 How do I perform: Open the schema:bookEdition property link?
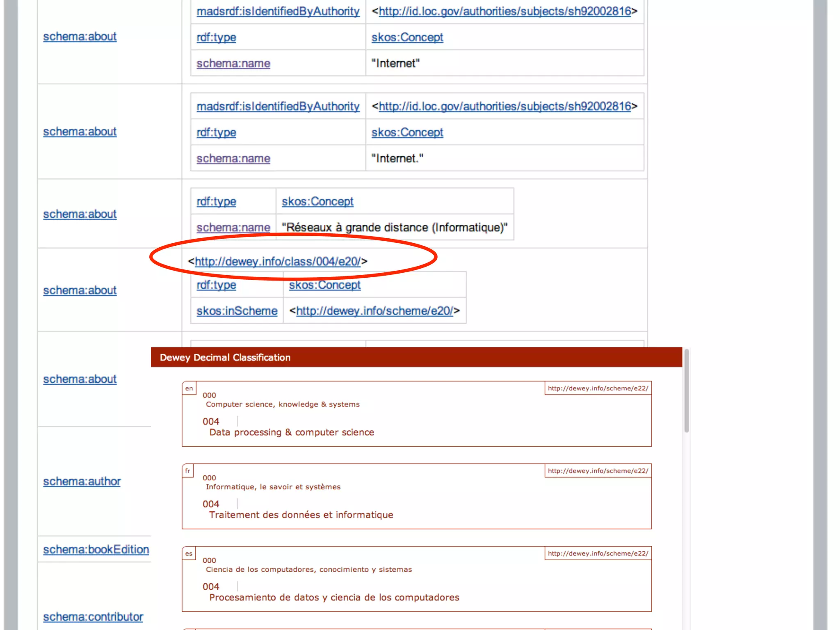[96, 550]
